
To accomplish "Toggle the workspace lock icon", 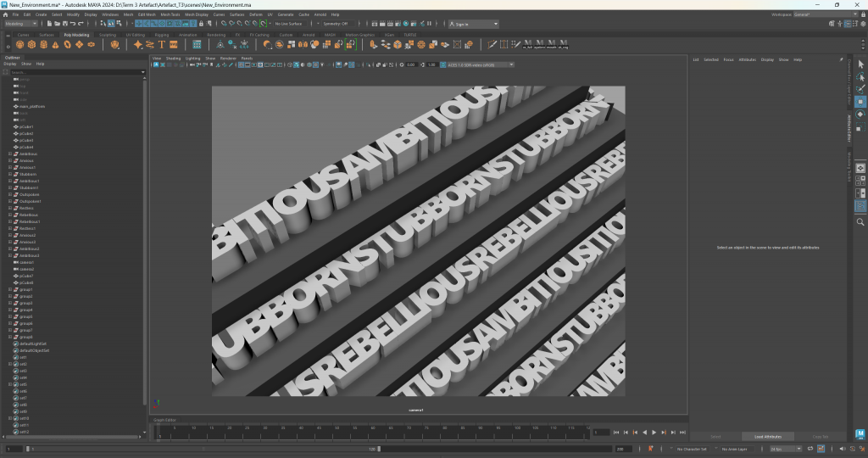I will coord(864,15).
